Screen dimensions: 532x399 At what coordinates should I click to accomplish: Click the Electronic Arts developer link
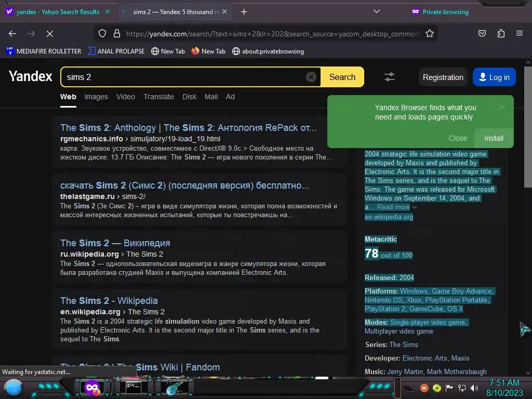(424, 358)
